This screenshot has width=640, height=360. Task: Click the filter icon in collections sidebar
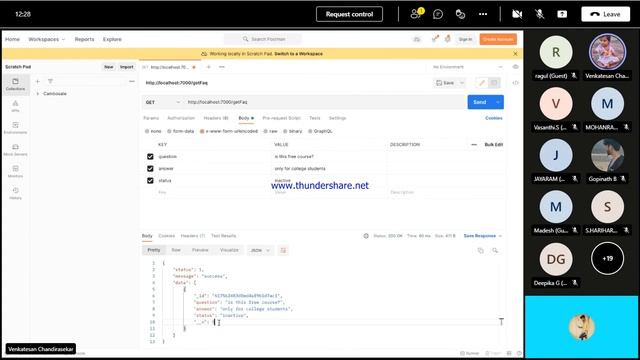(x=50, y=81)
